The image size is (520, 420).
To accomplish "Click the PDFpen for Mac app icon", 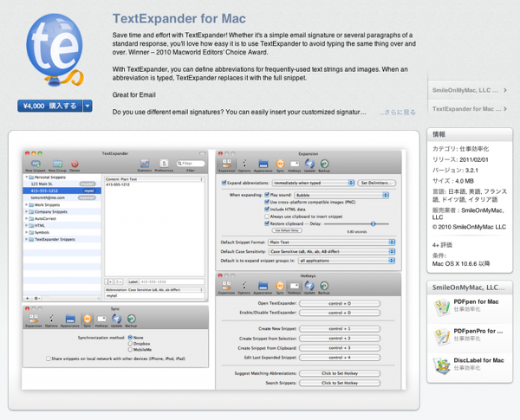I will 441,307.
